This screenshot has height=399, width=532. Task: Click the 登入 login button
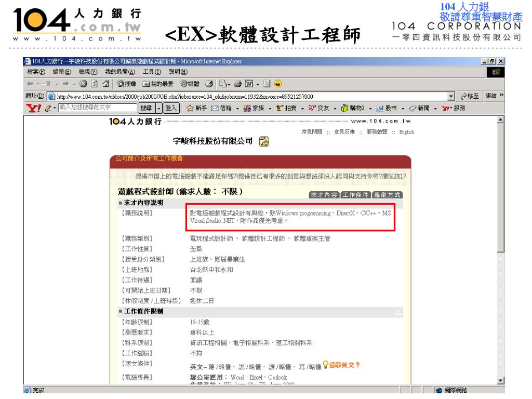[171, 108]
